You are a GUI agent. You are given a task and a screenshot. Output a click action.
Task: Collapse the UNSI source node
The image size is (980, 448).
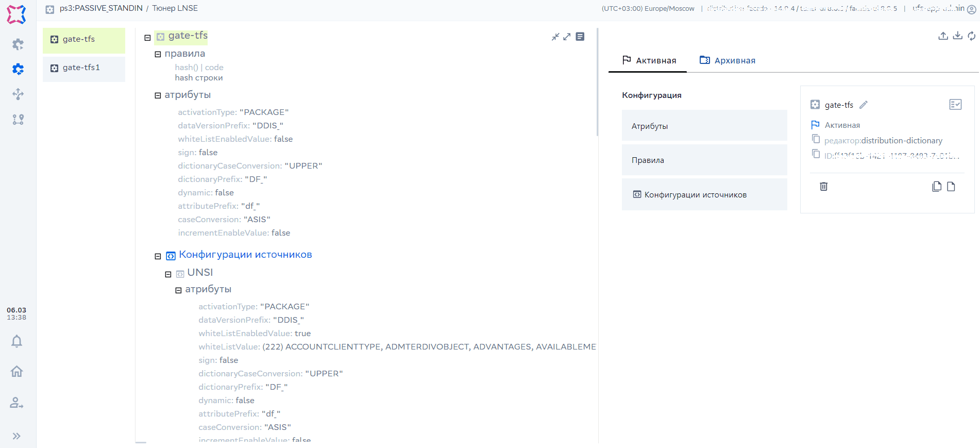[x=168, y=274]
